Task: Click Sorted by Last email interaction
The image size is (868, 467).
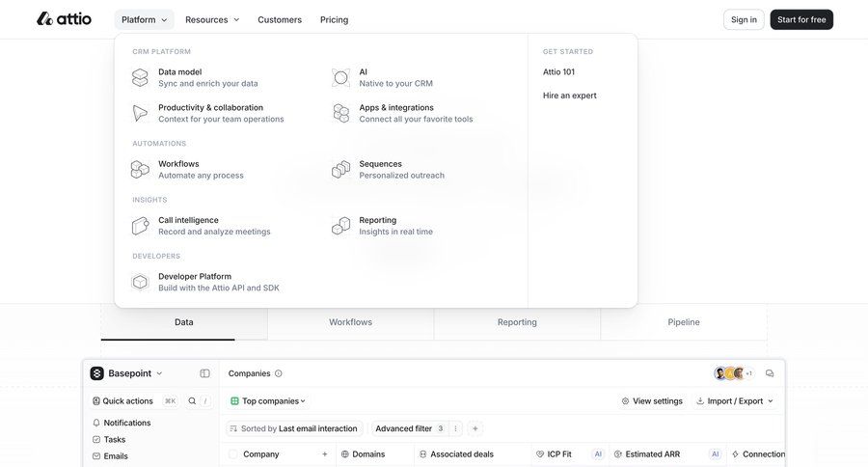Action: [294, 428]
